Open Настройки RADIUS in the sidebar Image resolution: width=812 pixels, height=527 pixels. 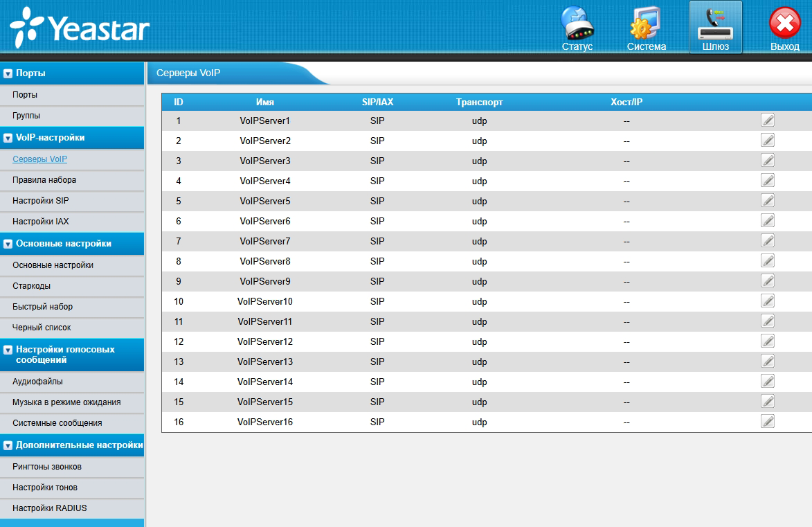click(50, 508)
